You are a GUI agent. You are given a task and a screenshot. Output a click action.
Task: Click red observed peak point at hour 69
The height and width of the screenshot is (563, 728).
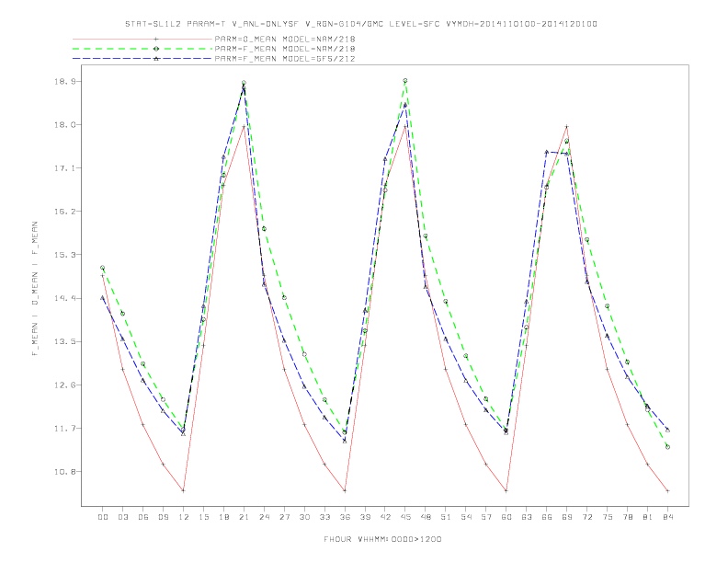coord(567,126)
